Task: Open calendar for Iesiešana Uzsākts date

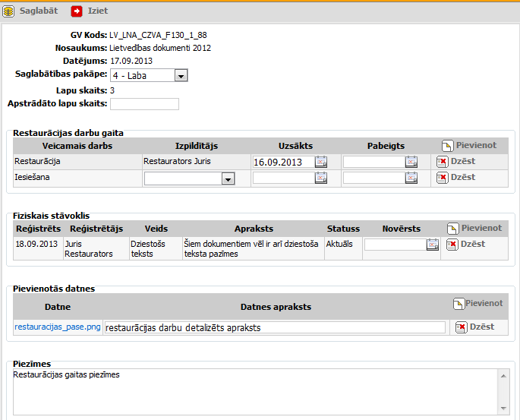Action: pyautogui.click(x=321, y=178)
